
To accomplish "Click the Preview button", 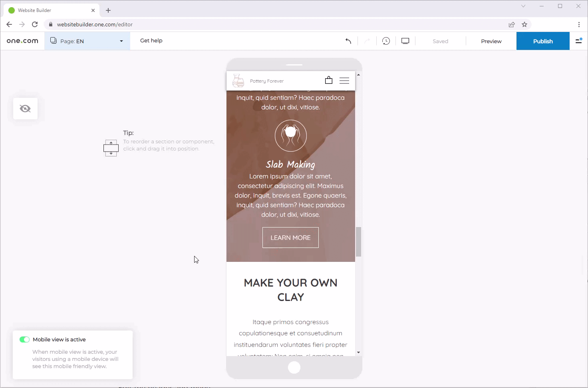I will point(491,41).
